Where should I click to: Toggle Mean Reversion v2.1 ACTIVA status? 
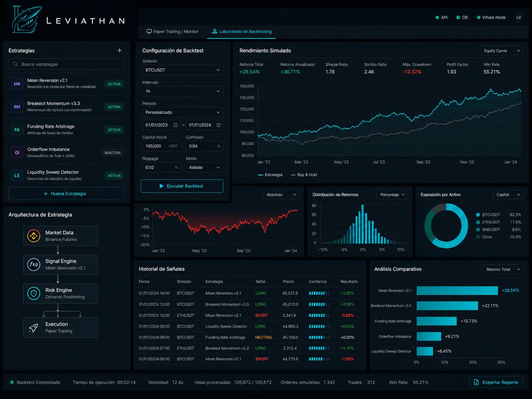click(x=114, y=84)
